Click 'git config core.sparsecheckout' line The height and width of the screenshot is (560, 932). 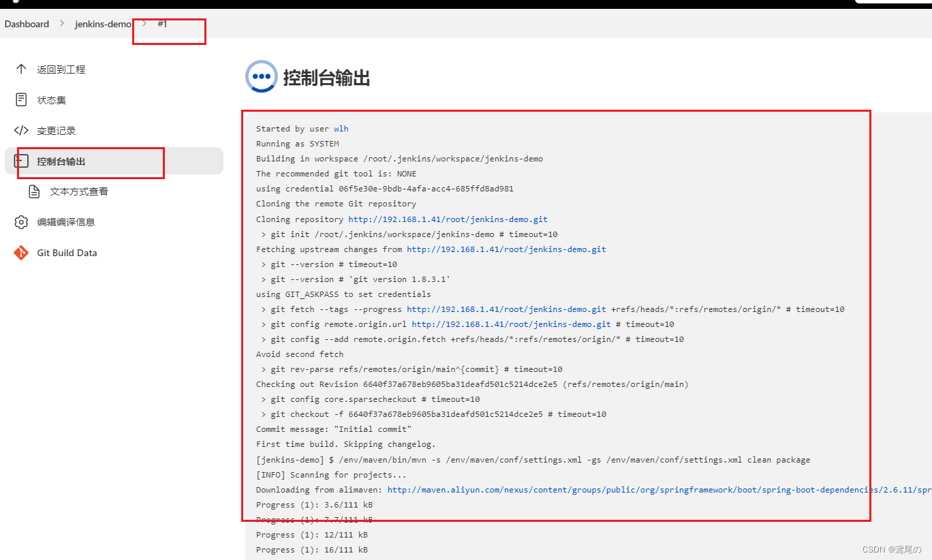click(x=370, y=399)
